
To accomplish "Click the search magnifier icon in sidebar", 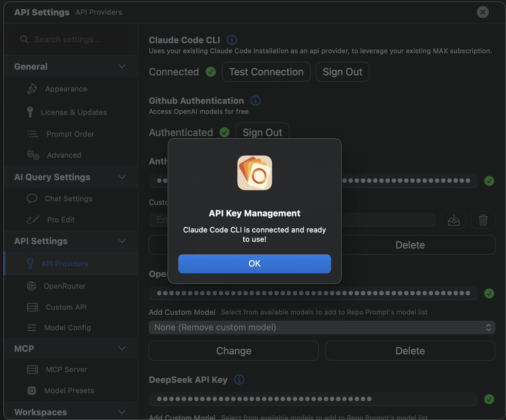I will click(x=24, y=39).
